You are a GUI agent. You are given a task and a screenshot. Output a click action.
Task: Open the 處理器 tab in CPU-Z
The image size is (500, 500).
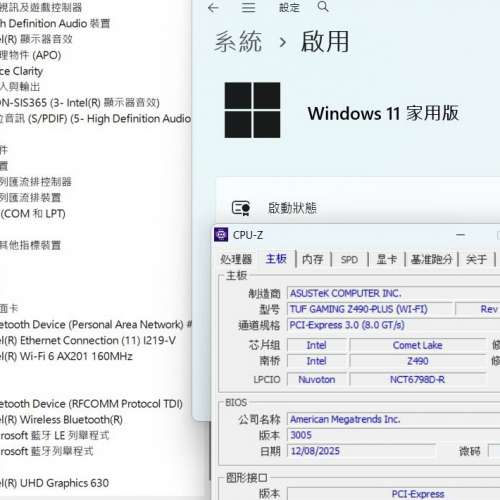click(236, 259)
